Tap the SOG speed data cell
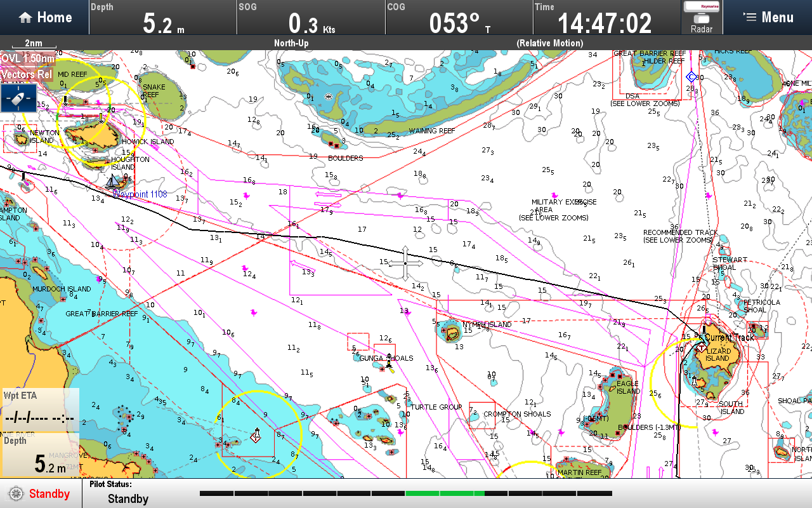812x508 pixels. click(311, 17)
